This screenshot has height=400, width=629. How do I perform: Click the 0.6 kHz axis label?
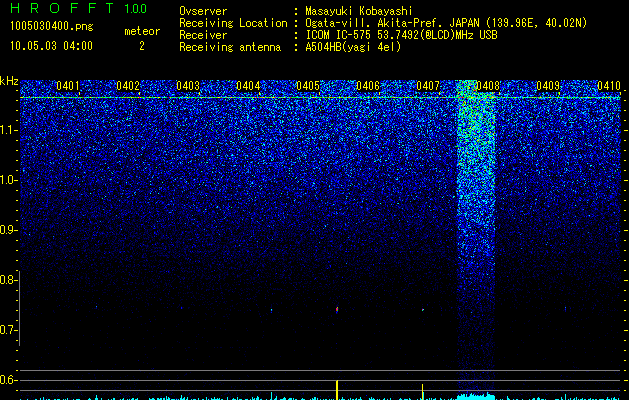[8, 380]
